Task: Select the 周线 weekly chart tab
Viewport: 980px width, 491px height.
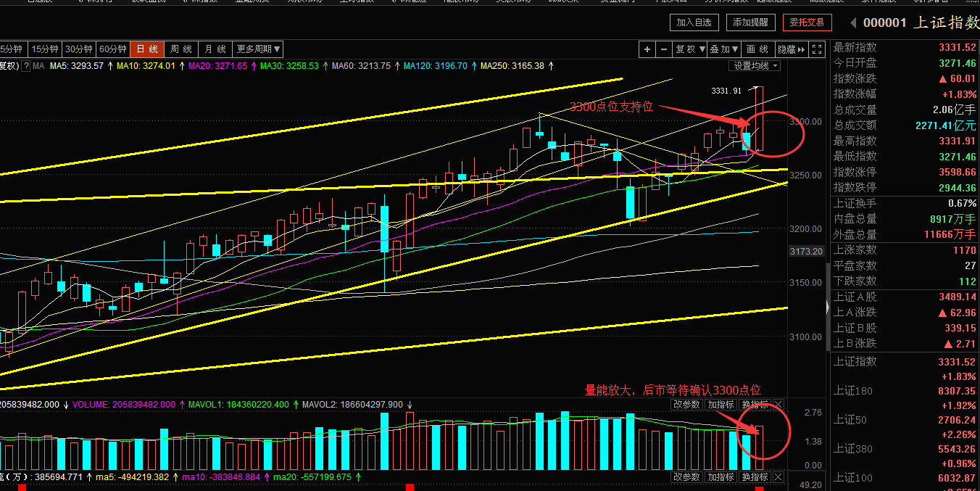Action: point(181,49)
